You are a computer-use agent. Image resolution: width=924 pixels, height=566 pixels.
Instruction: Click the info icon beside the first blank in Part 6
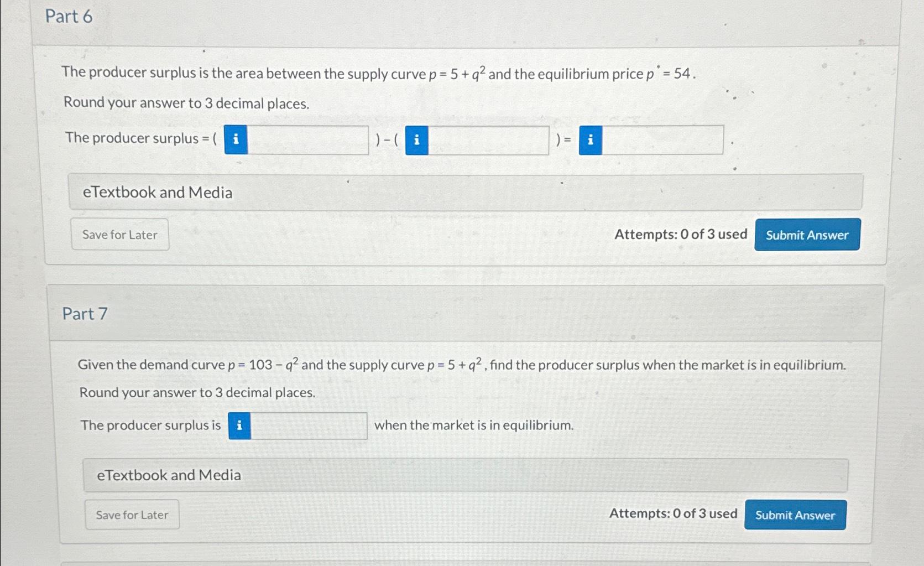point(236,140)
